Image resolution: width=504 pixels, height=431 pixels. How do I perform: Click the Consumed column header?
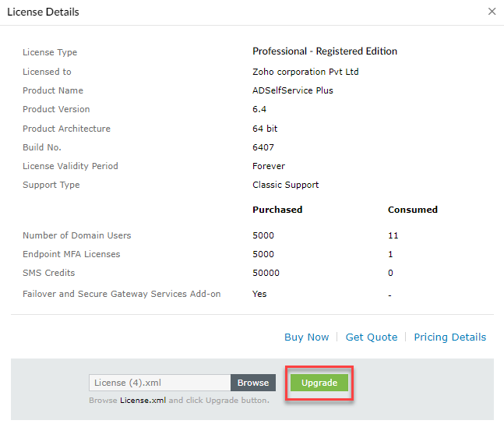point(413,210)
